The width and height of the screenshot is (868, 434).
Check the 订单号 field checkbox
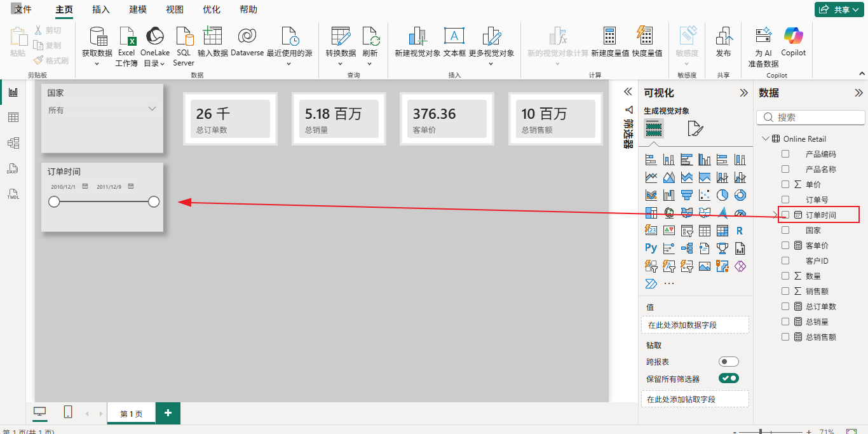click(785, 200)
